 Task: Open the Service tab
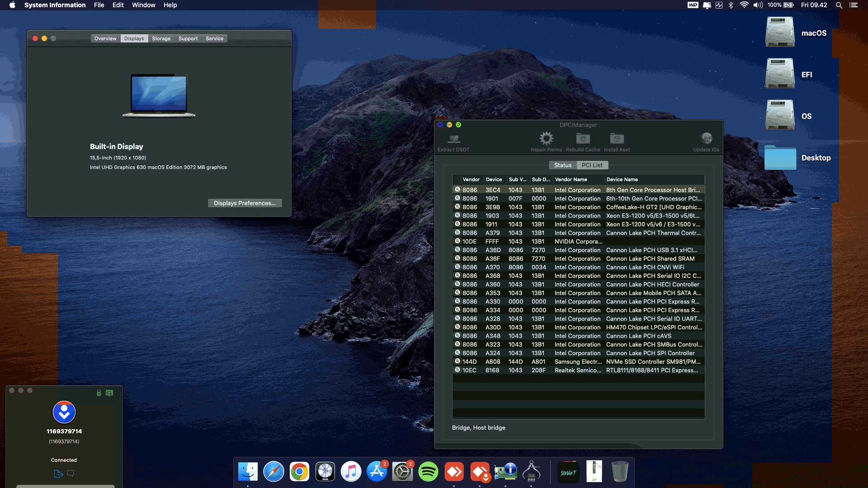click(x=214, y=38)
